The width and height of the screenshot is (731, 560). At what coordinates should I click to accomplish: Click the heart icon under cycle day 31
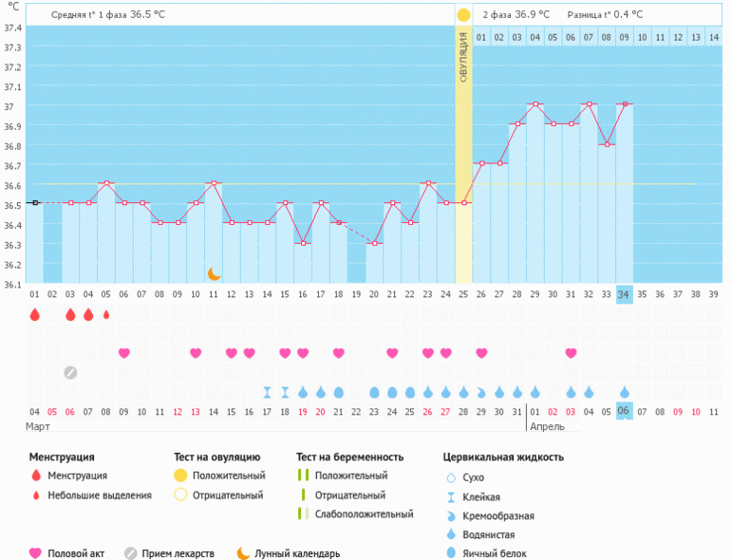[571, 353]
